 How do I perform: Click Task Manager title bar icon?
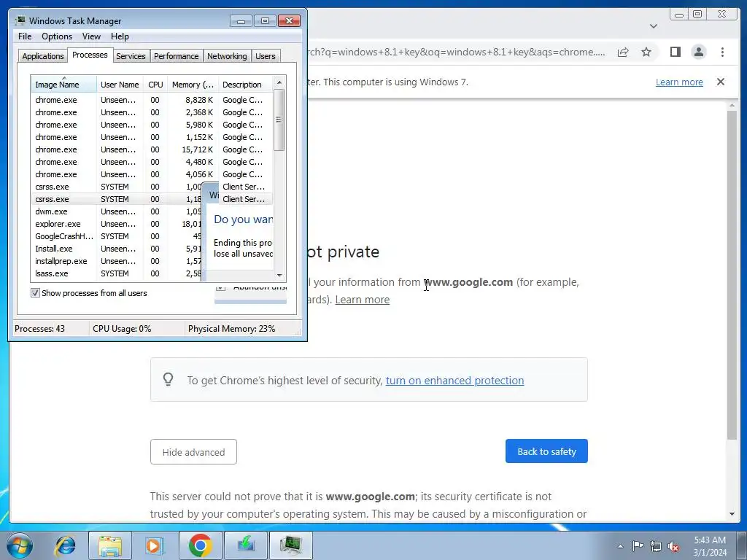[x=20, y=20]
